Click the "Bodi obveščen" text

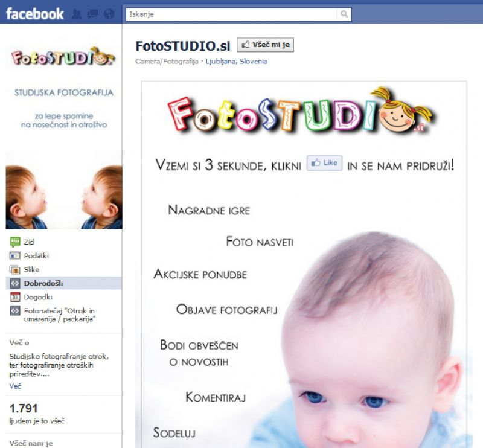[199, 345]
